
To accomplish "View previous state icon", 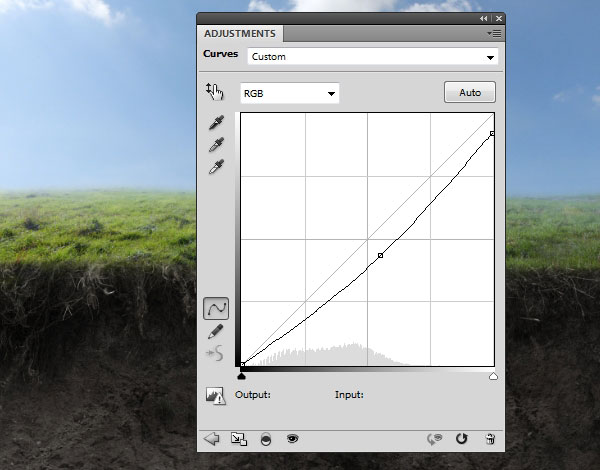I will pos(434,439).
